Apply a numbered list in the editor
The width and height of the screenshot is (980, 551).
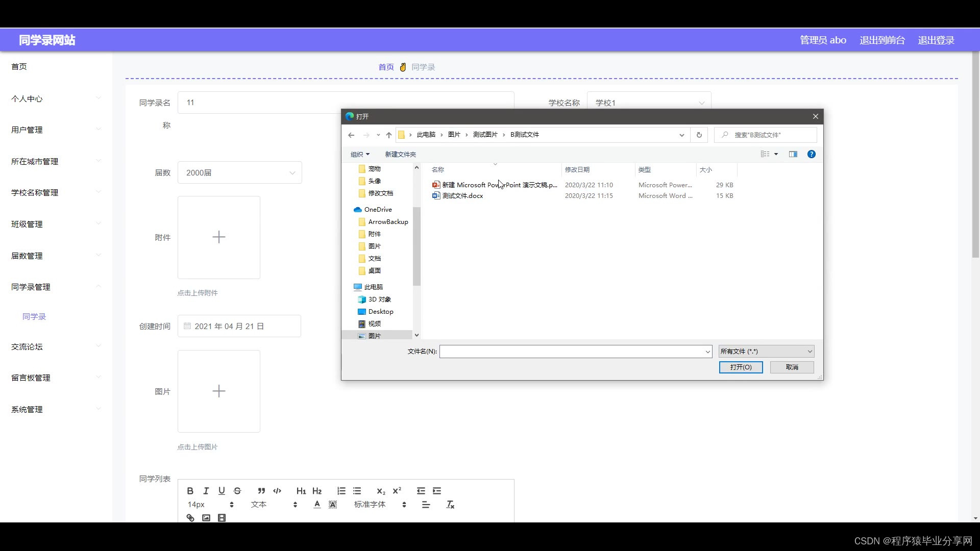[341, 491]
